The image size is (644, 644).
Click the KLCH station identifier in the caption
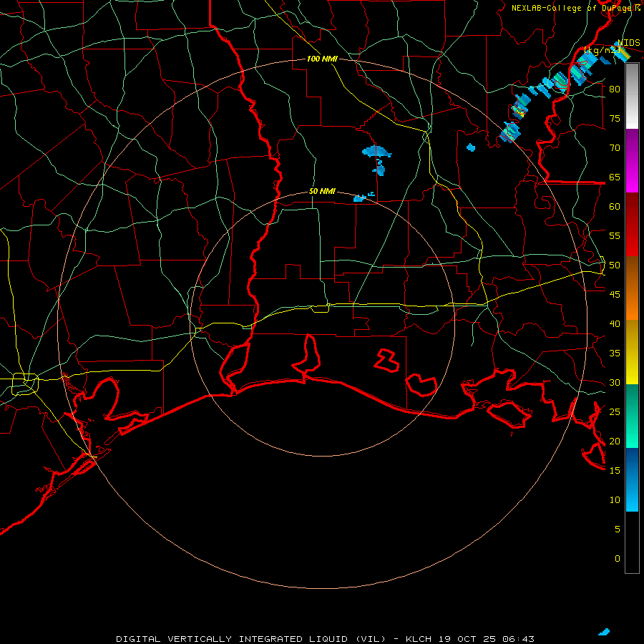[x=419, y=639]
